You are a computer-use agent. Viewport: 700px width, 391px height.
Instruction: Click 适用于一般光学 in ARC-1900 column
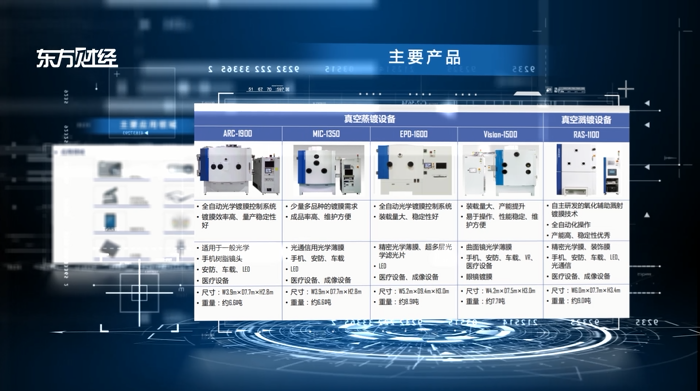225,248
